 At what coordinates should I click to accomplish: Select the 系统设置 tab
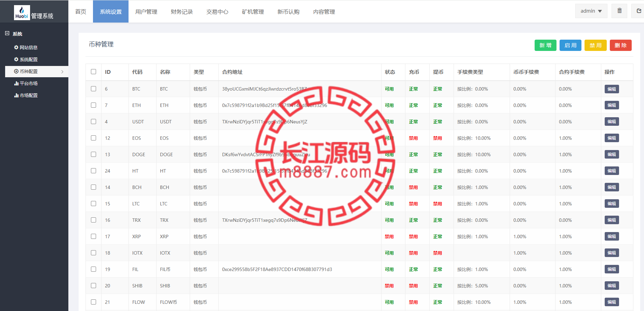tap(111, 12)
